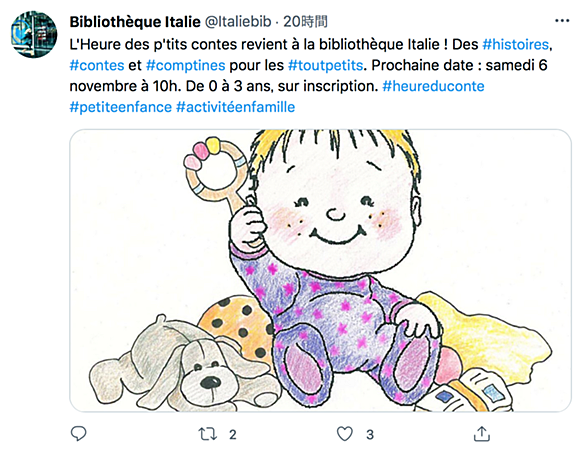The width and height of the screenshot is (586, 450).
Task: Open the Bibliothèque Italie profile avatar
Action: (34, 34)
